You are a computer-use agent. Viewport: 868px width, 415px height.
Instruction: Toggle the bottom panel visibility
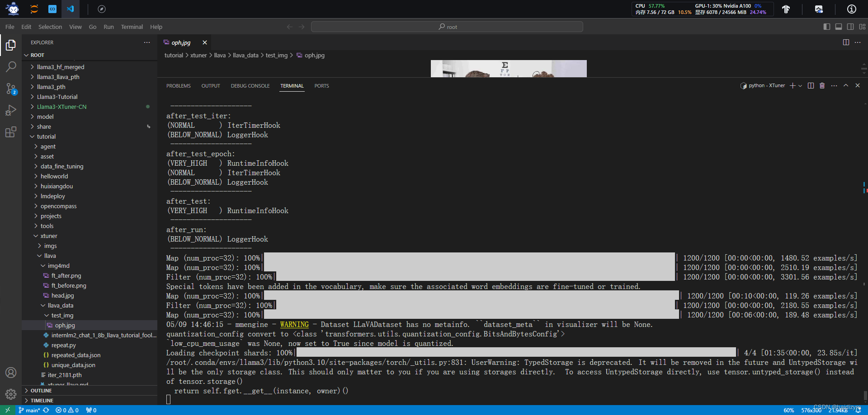click(839, 27)
